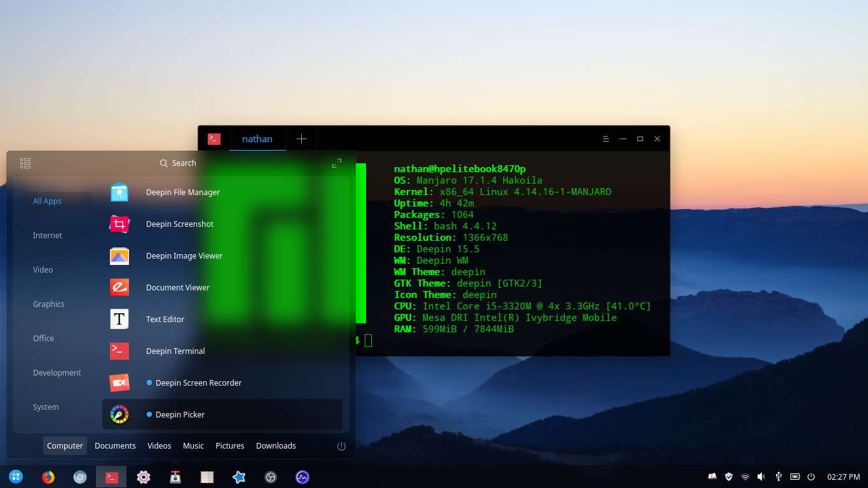This screenshot has width=868, height=488.
Task: Open Deepin Image Viewer in launcher
Action: (222, 255)
